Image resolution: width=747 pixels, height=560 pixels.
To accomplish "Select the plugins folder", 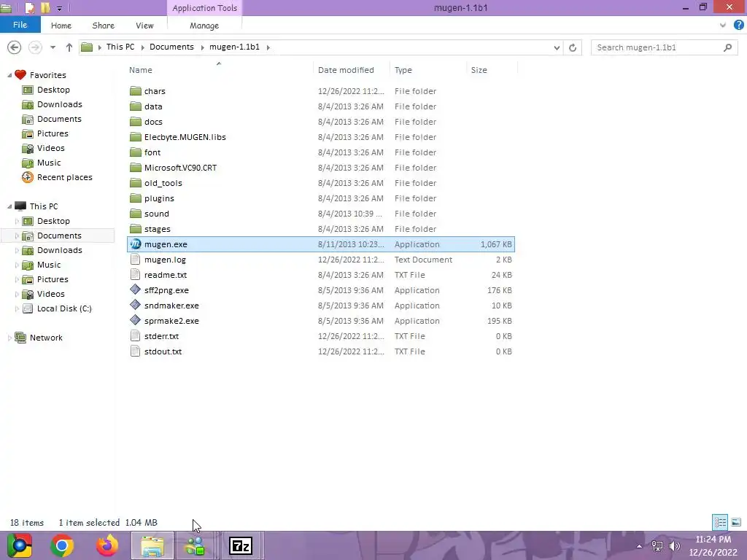I will (159, 198).
